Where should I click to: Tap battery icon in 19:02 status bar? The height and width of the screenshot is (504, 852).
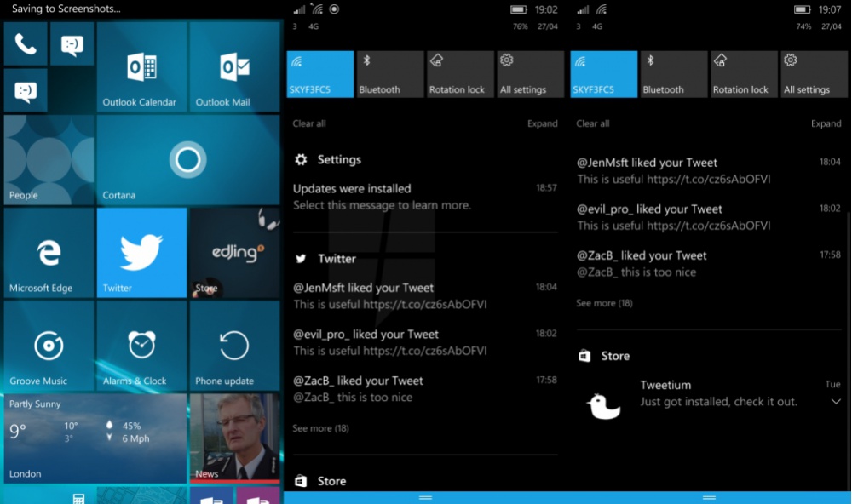[x=519, y=9]
